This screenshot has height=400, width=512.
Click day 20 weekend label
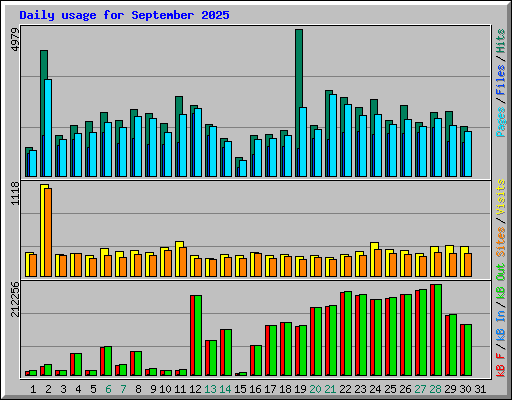click(x=315, y=389)
